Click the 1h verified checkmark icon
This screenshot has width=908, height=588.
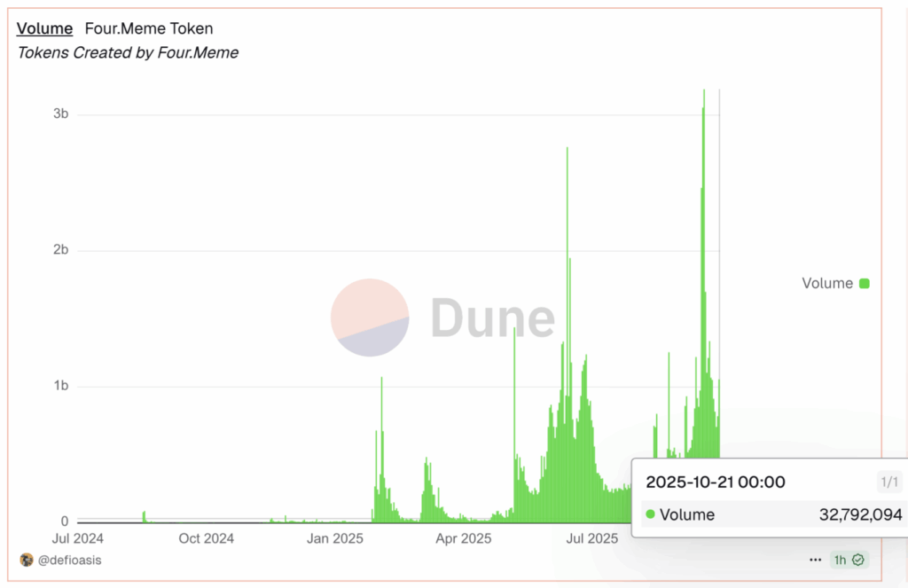pos(857,560)
